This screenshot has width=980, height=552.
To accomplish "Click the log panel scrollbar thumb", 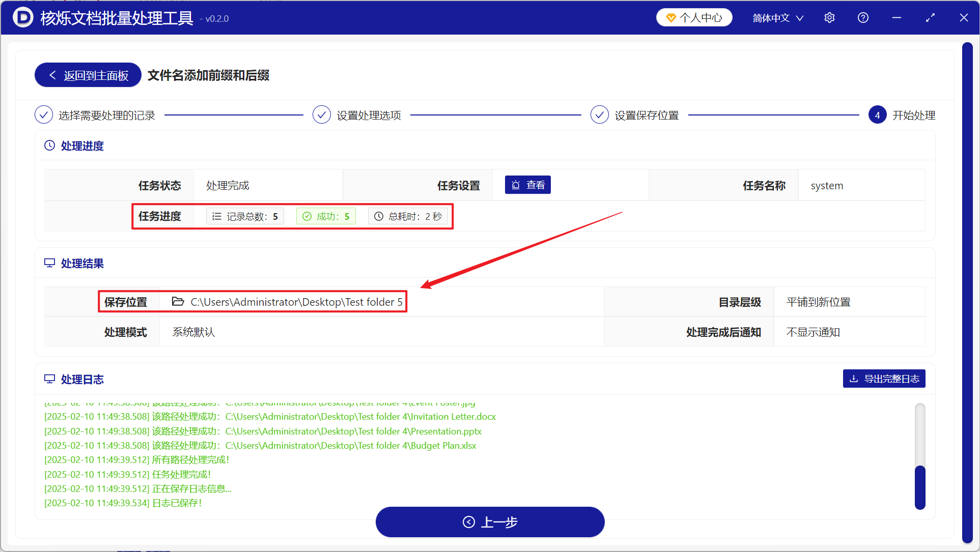I will tap(920, 487).
